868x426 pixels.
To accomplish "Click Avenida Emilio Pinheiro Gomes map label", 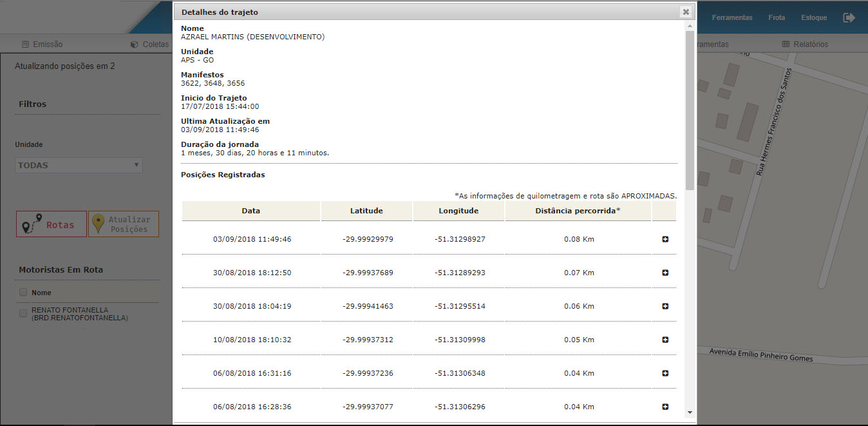I will click(761, 355).
